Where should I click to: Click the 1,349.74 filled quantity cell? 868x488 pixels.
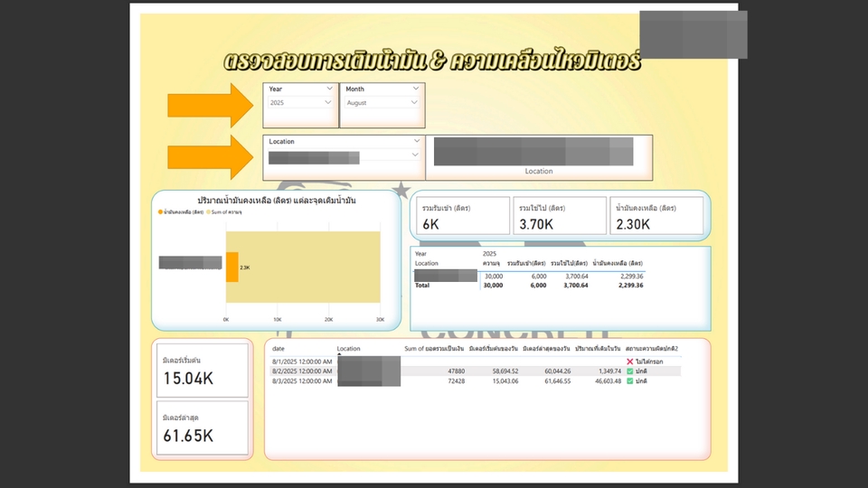click(x=610, y=371)
